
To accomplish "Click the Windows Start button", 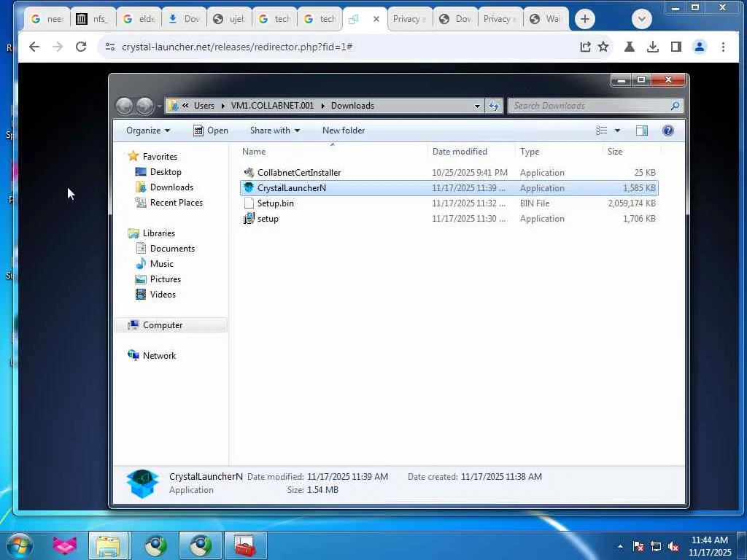I will (x=20, y=545).
